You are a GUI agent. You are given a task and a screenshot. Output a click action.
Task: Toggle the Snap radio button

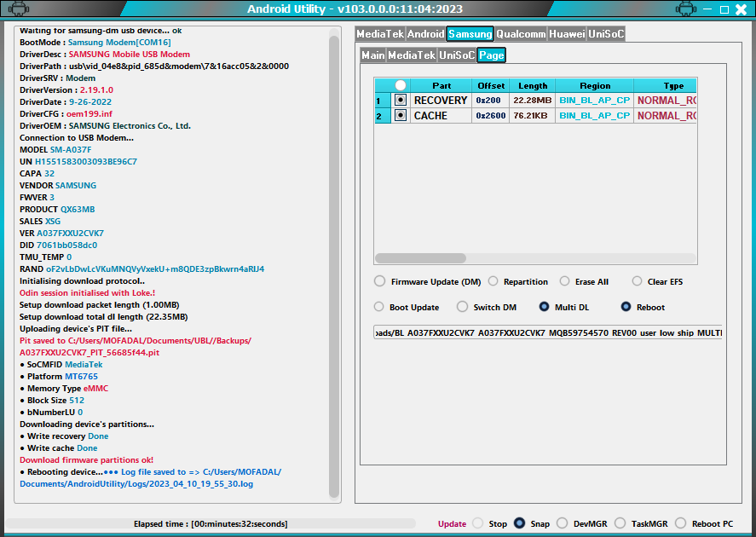519,523
